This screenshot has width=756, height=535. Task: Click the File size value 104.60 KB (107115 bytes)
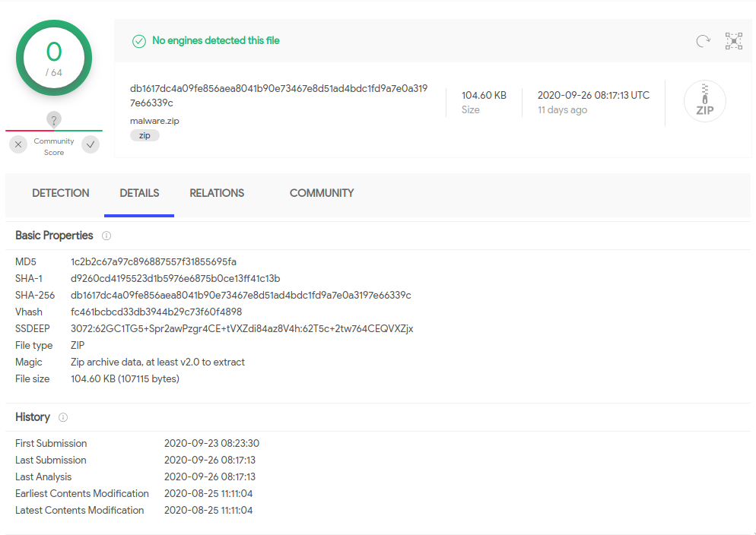click(x=125, y=379)
